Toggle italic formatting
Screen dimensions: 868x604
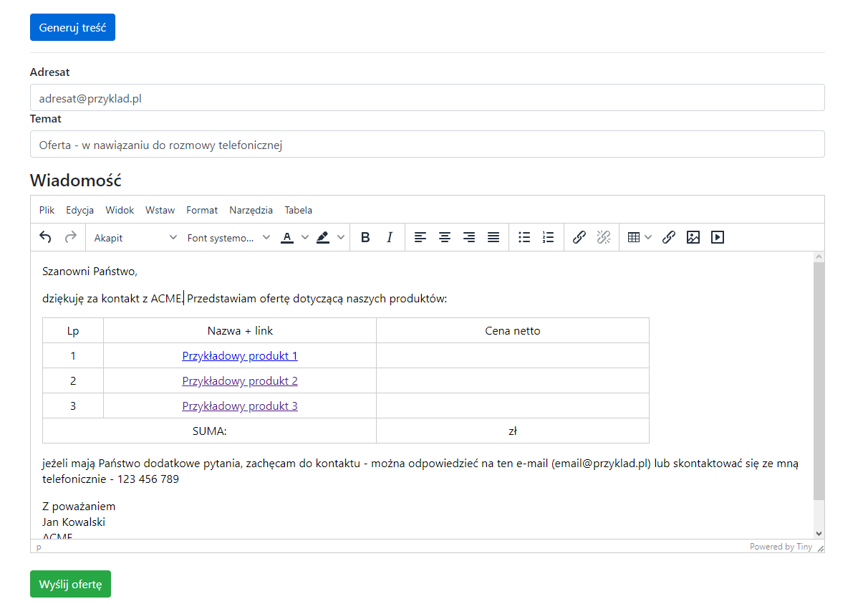pos(390,237)
